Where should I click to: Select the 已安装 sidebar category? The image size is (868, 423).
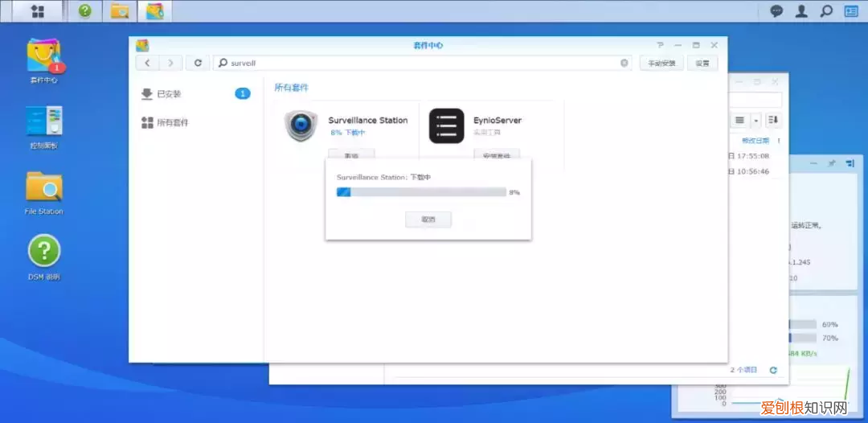tap(196, 94)
